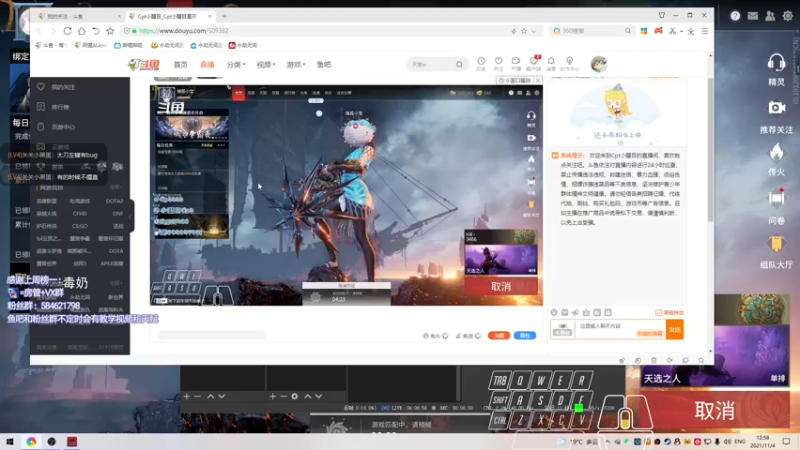The width and height of the screenshot is (800, 450).
Task: Click the undo-close-tab arrow in browser toolbar
Action: tap(96, 31)
